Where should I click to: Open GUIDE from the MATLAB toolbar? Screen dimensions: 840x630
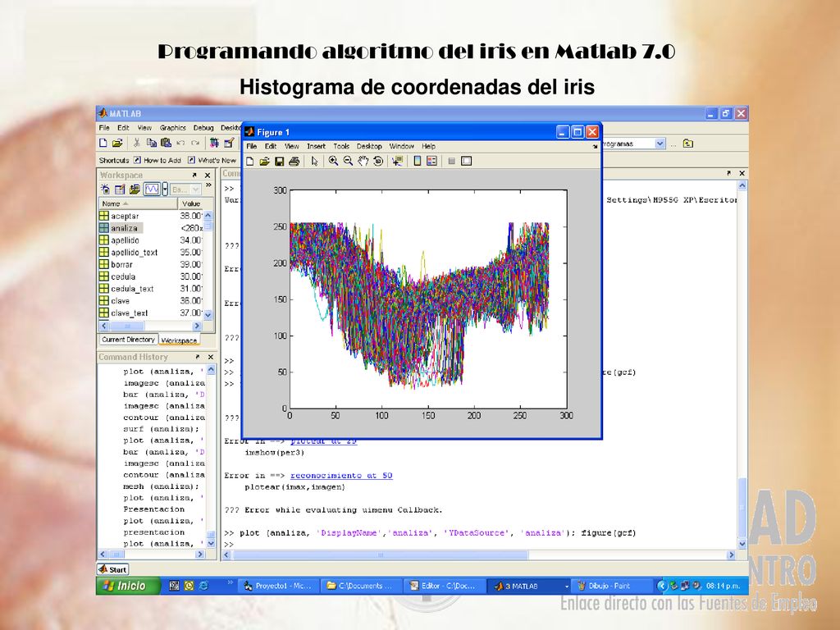(x=230, y=143)
